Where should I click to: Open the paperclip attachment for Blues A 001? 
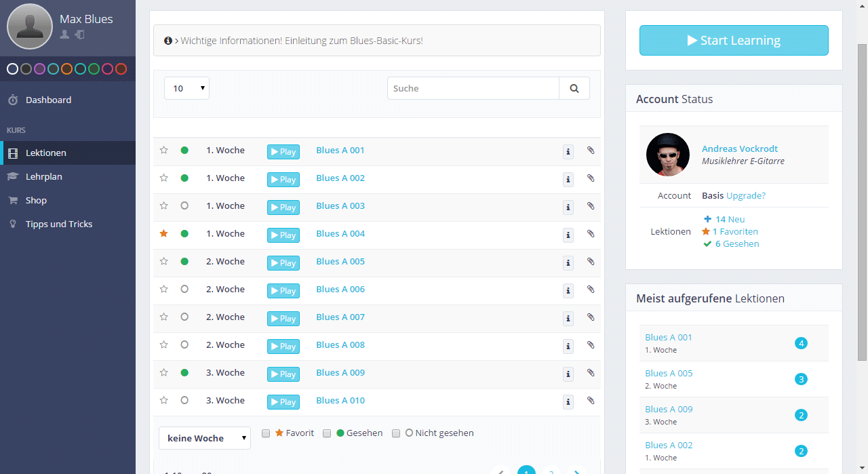591,151
